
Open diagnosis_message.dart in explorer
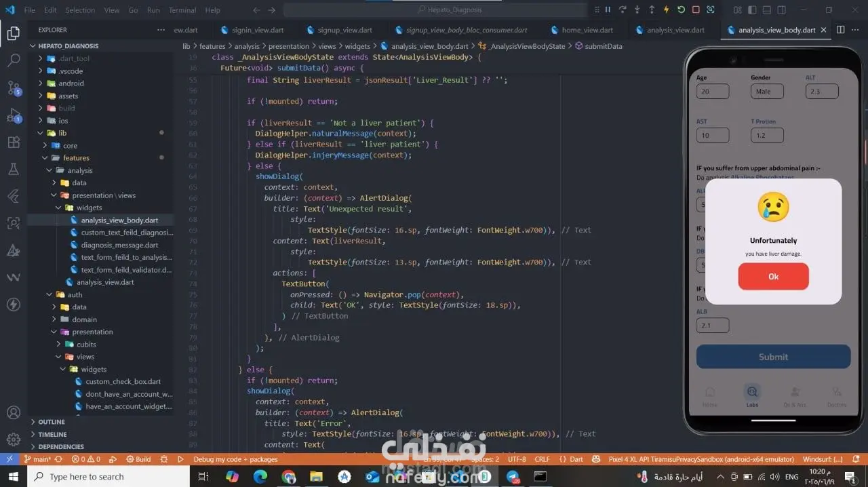[100, 245]
